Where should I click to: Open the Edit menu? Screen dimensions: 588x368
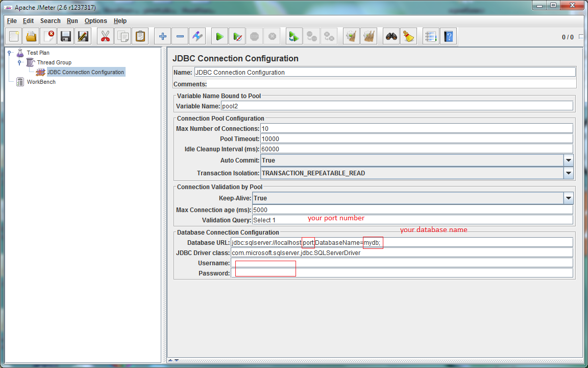tap(28, 21)
